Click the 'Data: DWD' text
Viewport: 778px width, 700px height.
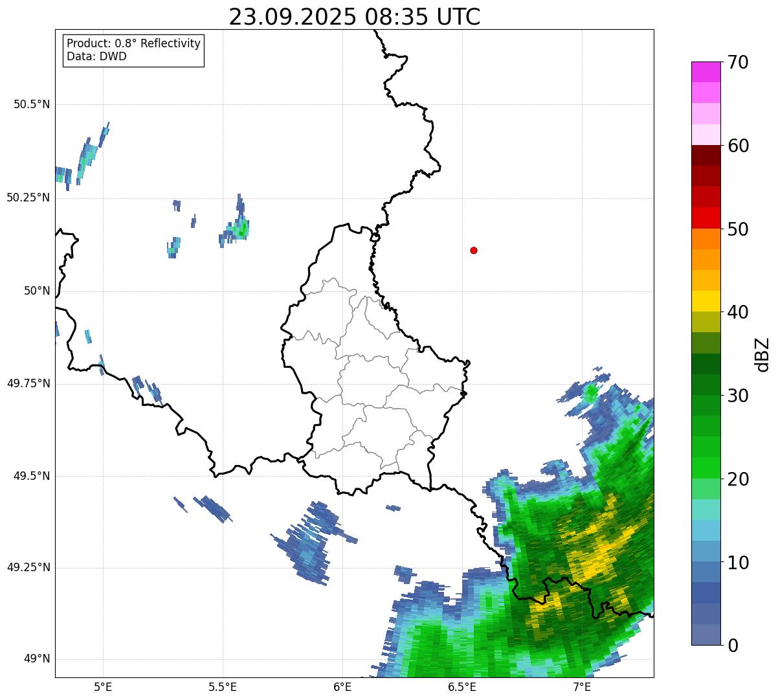[96, 56]
